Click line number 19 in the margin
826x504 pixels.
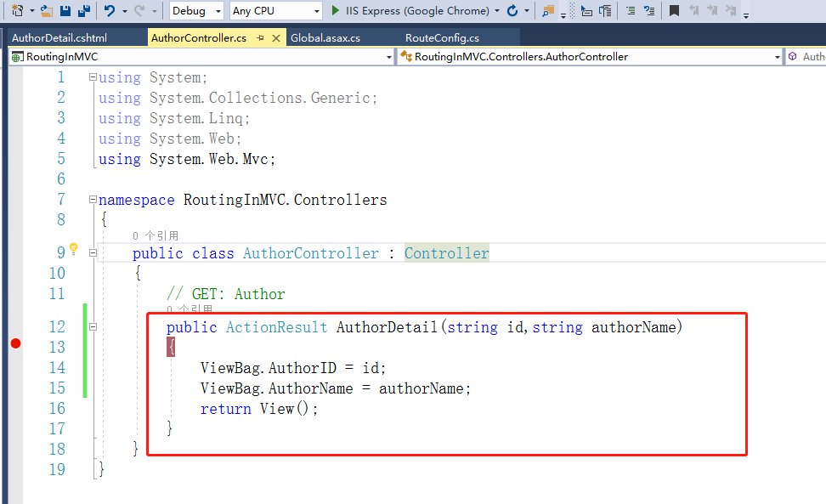57,469
